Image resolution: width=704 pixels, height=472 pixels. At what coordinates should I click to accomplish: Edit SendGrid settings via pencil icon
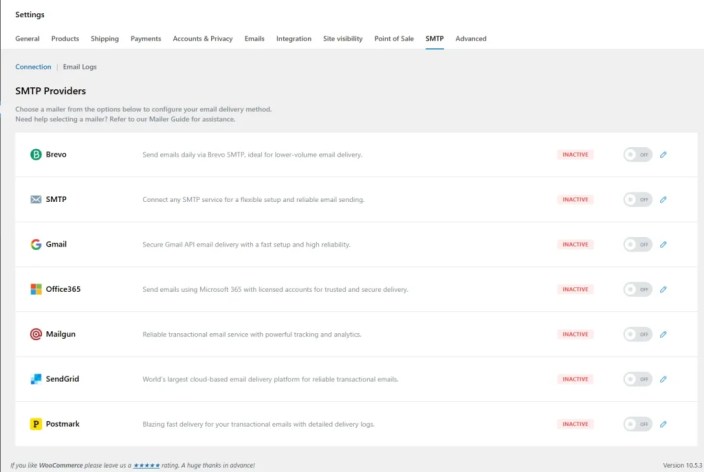coord(663,379)
